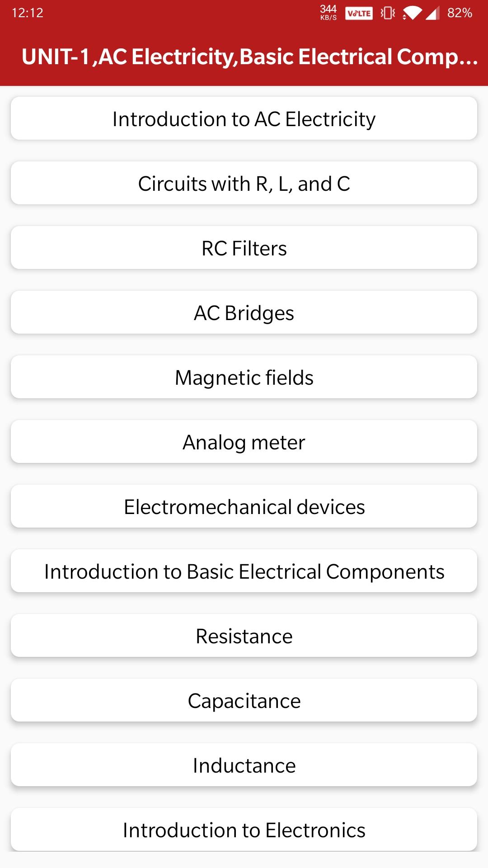Open Introduction to Basic Electrical Components

click(244, 571)
